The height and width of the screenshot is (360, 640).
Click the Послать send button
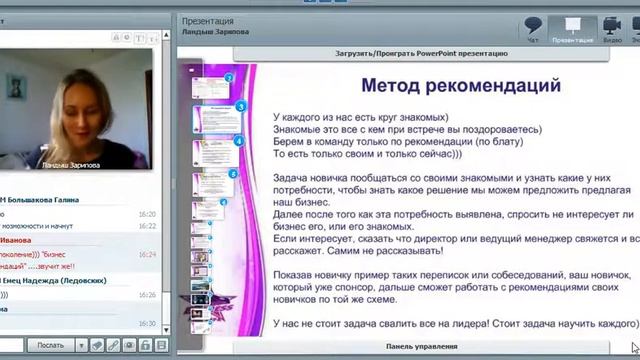tap(51, 345)
